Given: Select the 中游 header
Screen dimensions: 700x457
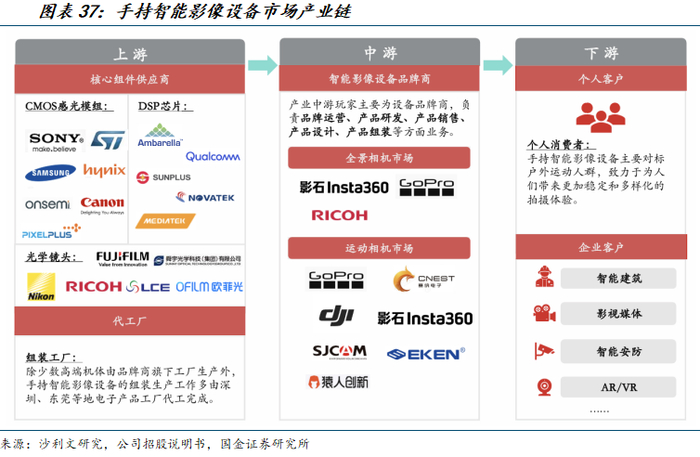Looking at the screenshot, I should click(x=380, y=52).
